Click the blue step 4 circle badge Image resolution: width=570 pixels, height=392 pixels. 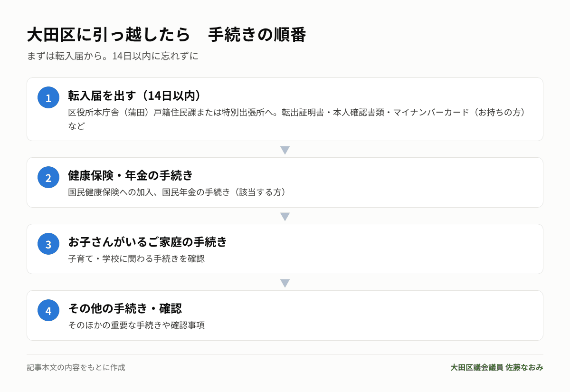click(x=48, y=310)
